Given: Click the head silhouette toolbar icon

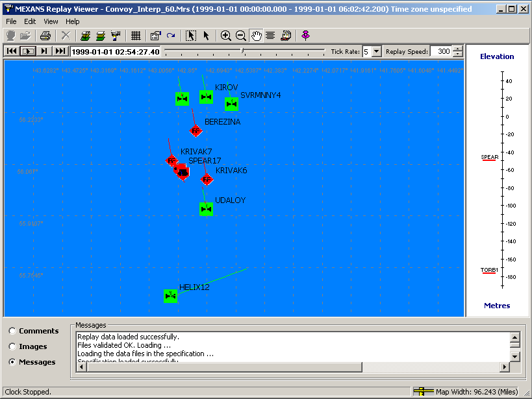Looking at the screenshot, I should click(x=11, y=36).
